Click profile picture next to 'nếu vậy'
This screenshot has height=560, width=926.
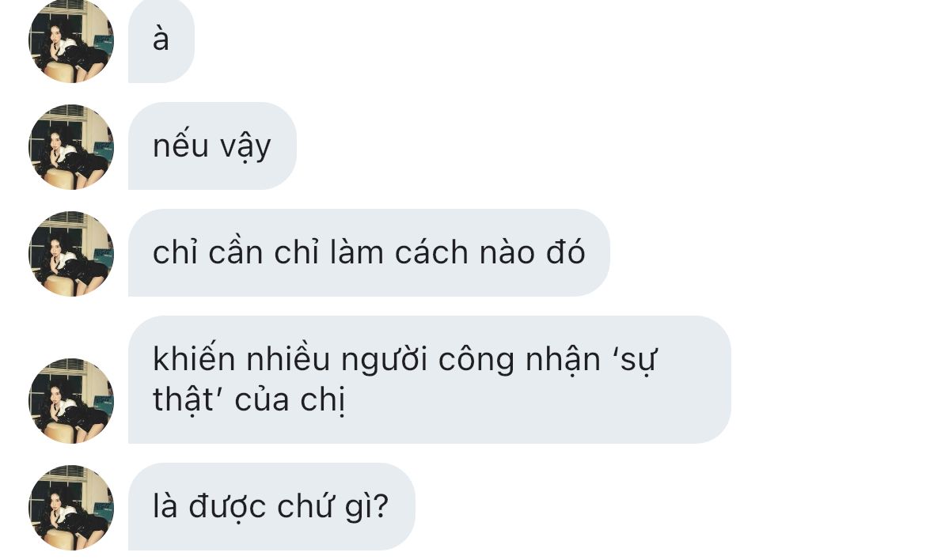pos(71,147)
